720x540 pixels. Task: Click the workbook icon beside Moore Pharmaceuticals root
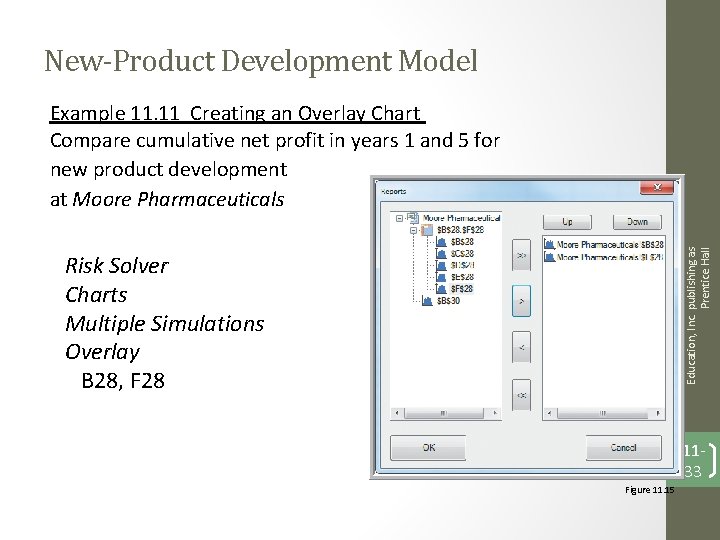coord(413,218)
